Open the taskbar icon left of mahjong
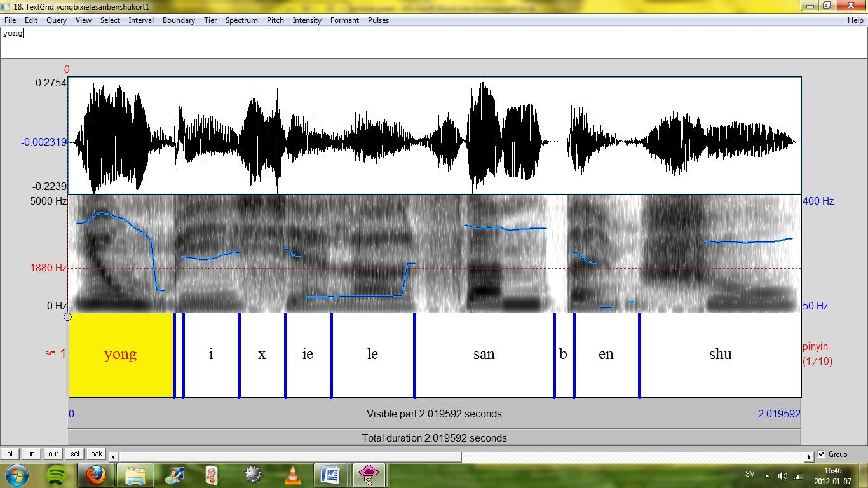The image size is (868, 488). pos(174,475)
